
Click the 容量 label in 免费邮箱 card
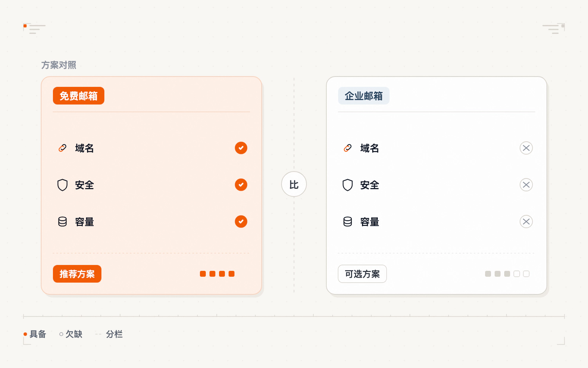(x=85, y=222)
